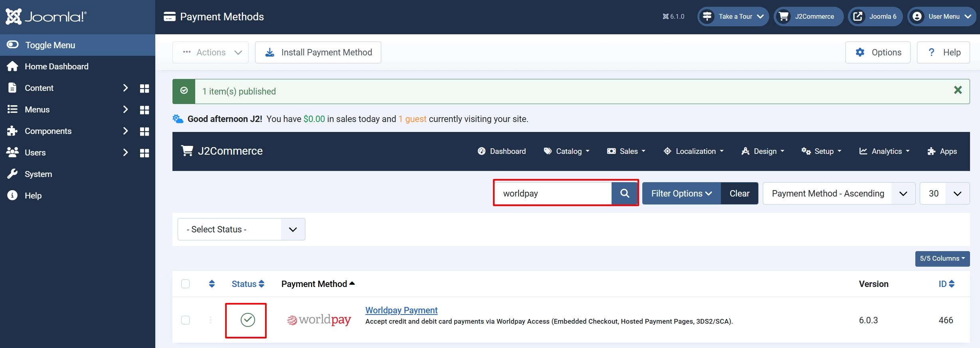The width and height of the screenshot is (980, 348).
Task: Click the $0.00 sales amount
Action: tap(314, 119)
